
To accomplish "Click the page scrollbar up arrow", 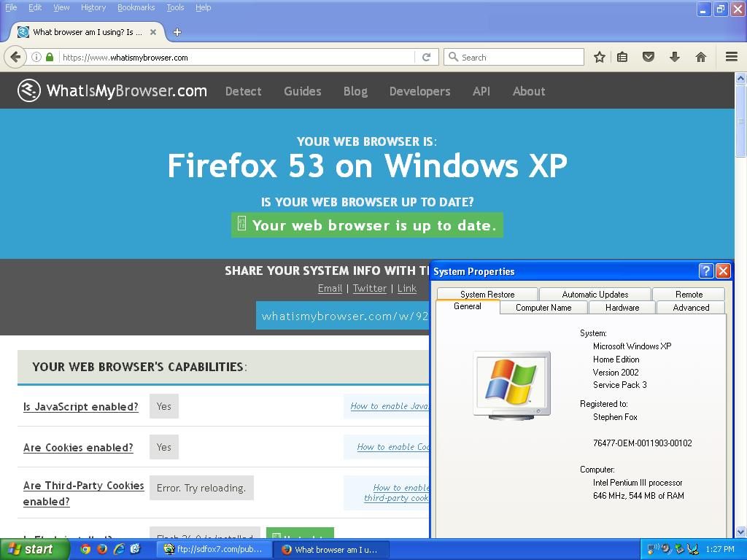I will [740, 77].
